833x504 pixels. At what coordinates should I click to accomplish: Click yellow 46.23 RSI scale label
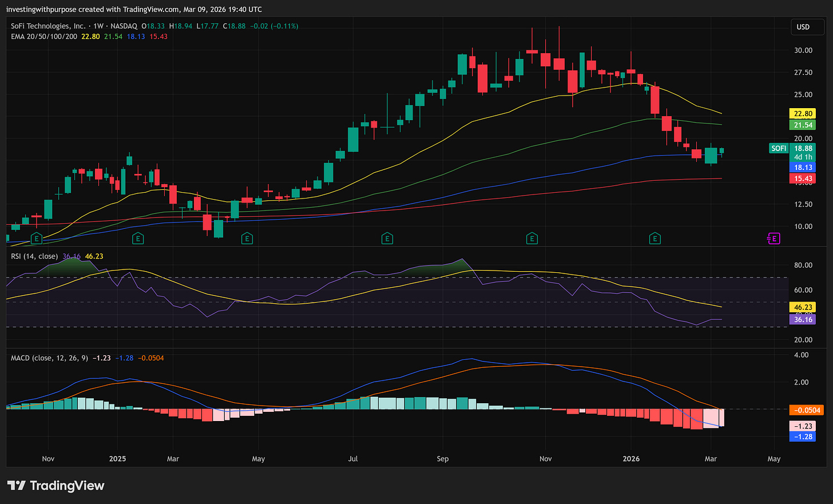coord(803,307)
